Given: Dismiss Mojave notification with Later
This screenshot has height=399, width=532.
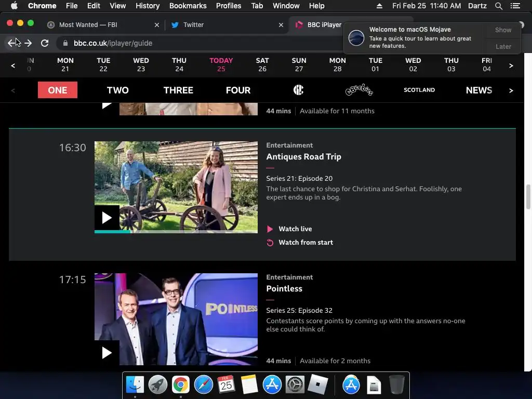Looking at the screenshot, I should [x=503, y=46].
